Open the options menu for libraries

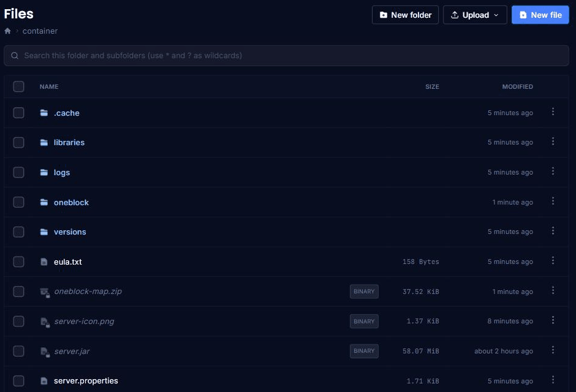tap(553, 141)
